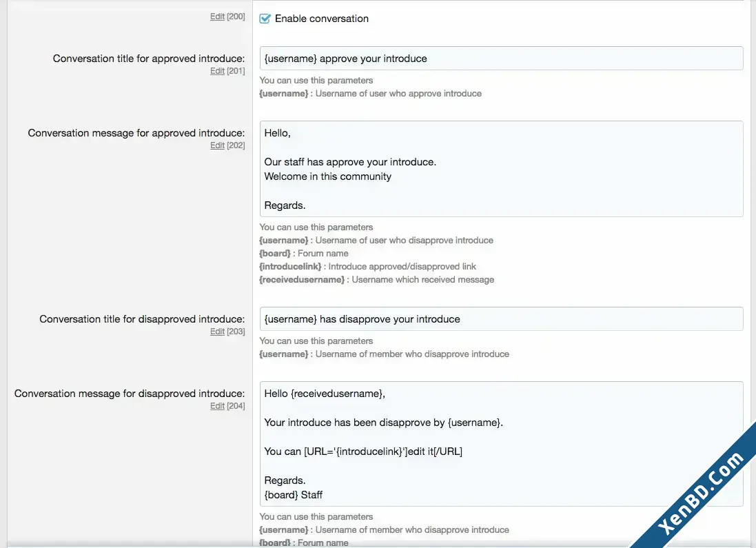The width and height of the screenshot is (756, 548).
Task: Click the 'Conversation message for disapproved introduce' label
Action: (129, 393)
